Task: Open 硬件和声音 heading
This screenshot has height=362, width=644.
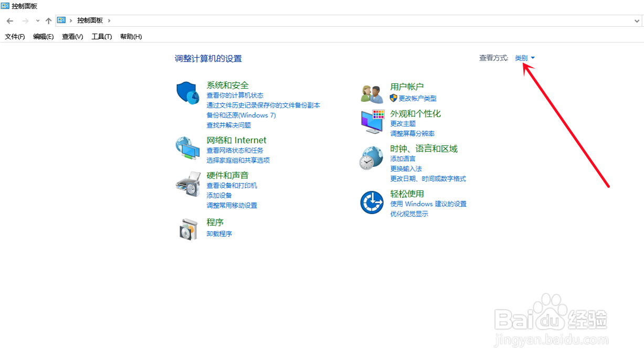Action: click(x=228, y=175)
